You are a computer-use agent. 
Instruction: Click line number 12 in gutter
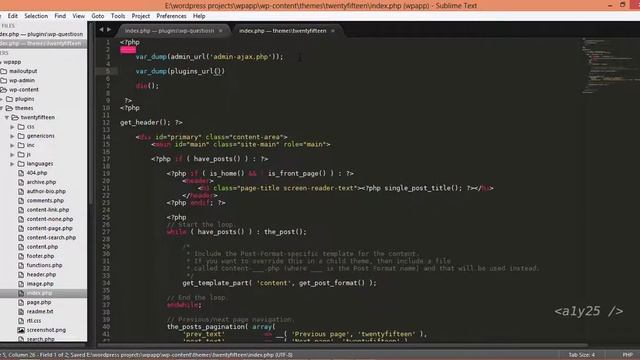point(106,122)
